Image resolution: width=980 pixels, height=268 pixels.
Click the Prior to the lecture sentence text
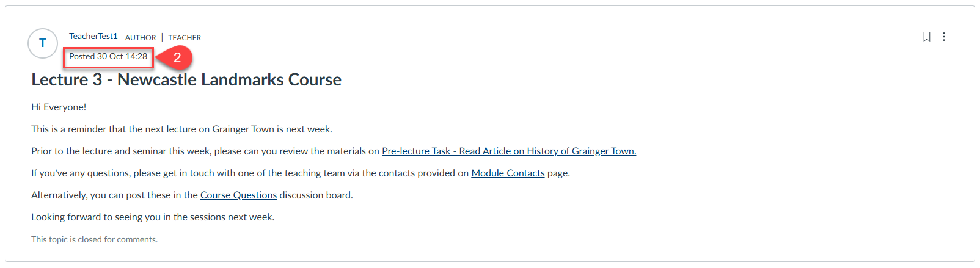click(205, 151)
